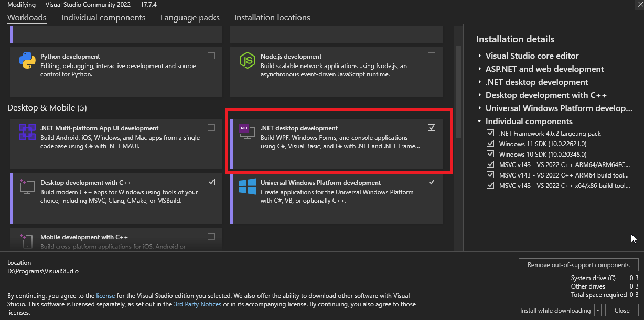The height and width of the screenshot is (320, 644).
Task: Expand .NET desktop development details
Action: pos(479,82)
